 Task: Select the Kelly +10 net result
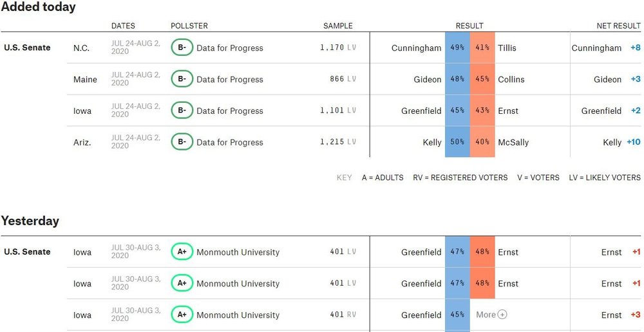[621, 142]
